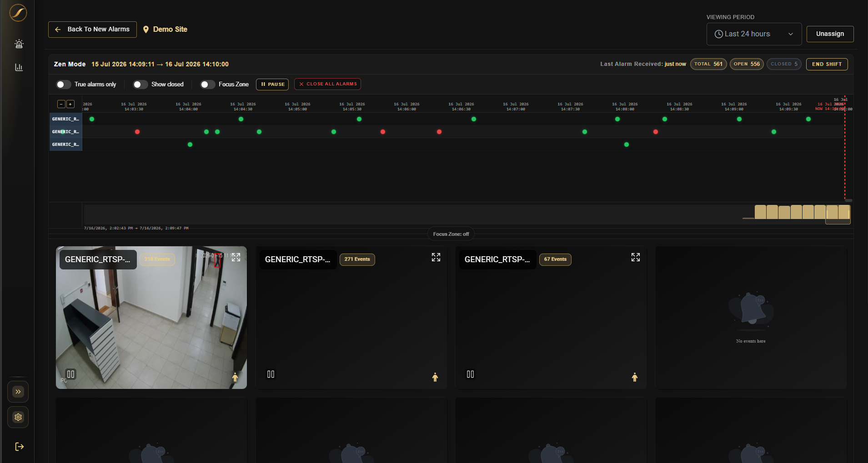
Task: Pause the first camera card playback
Action: (71, 374)
